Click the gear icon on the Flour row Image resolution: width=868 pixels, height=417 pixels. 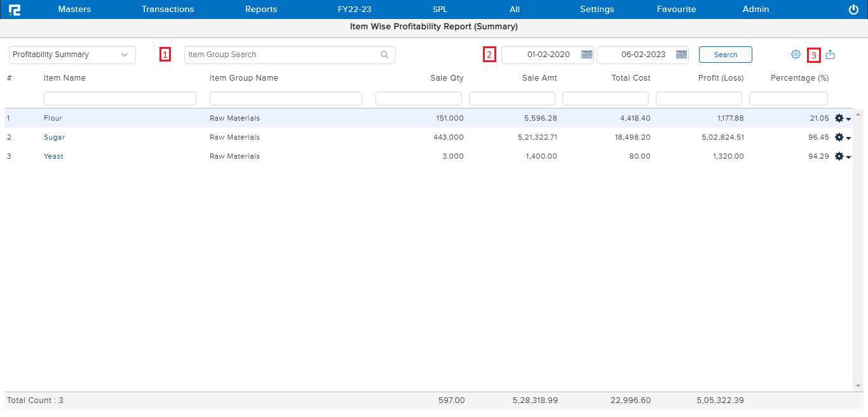click(839, 118)
